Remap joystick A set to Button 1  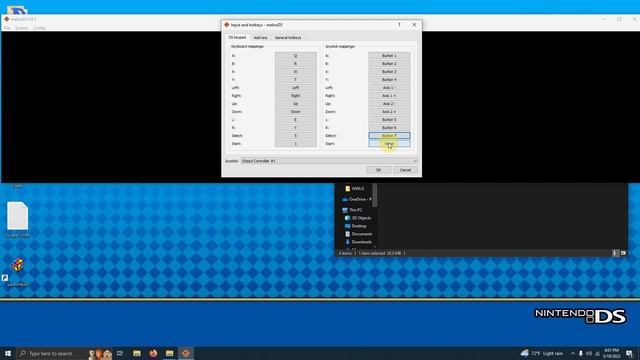tap(389, 56)
